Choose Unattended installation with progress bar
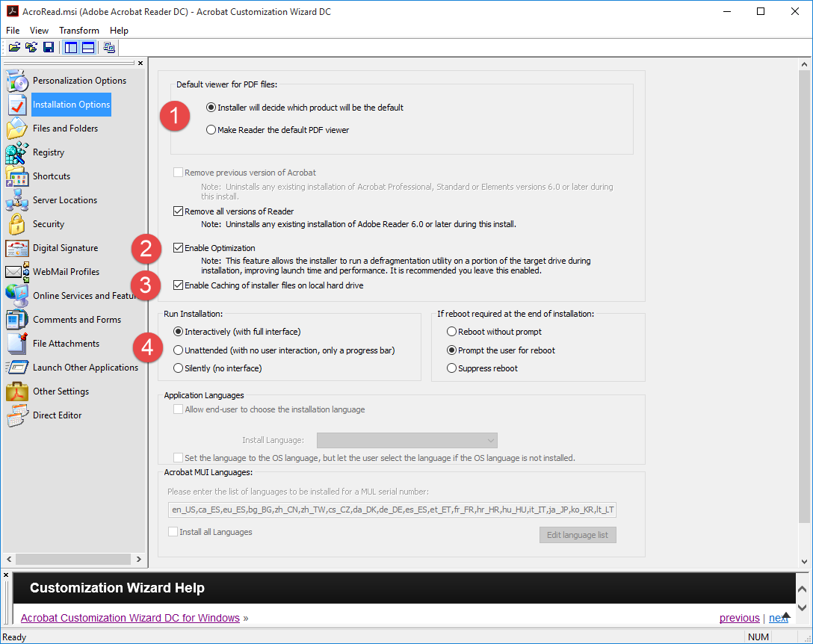 point(178,350)
